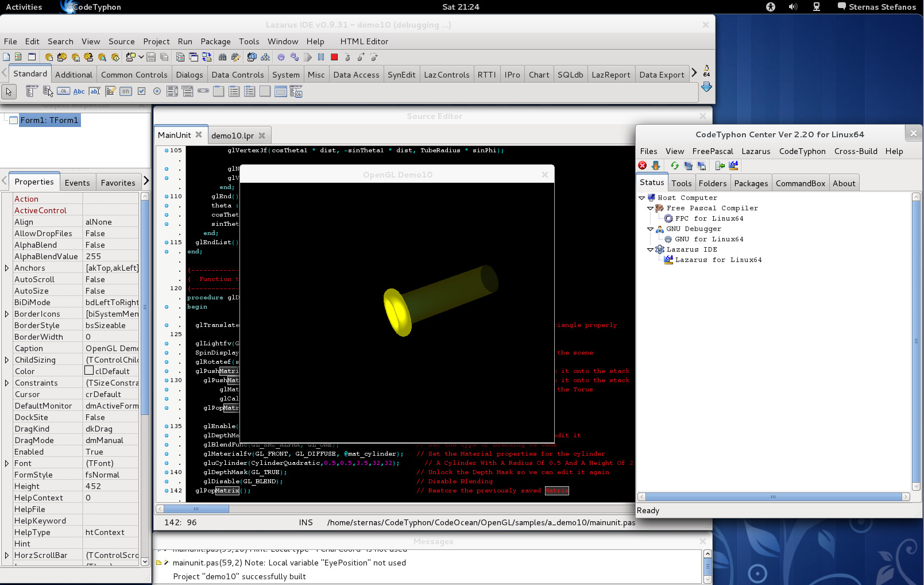Pick the TEdit 'ab' palette component
Image resolution: width=924 pixels, height=585 pixels.
click(x=95, y=91)
